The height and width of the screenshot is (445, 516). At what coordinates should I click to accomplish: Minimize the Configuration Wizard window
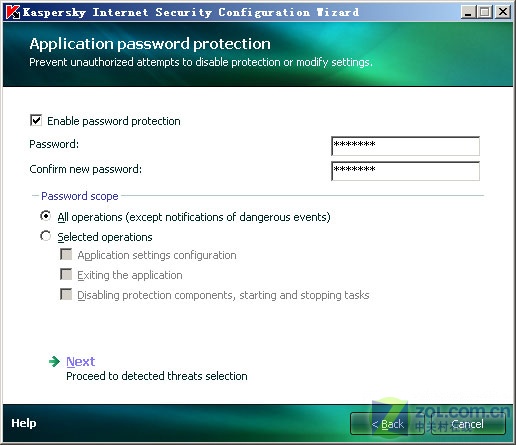tap(468, 12)
